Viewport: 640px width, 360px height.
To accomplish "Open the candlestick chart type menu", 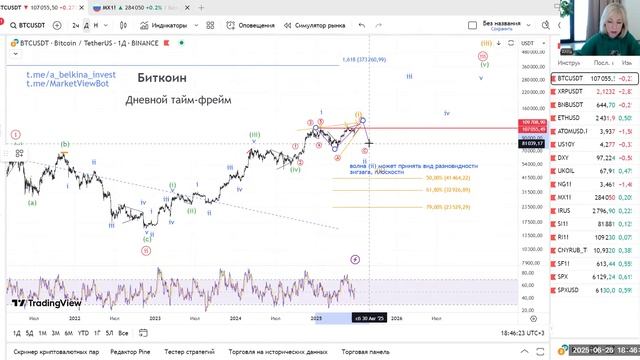I will [123, 25].
